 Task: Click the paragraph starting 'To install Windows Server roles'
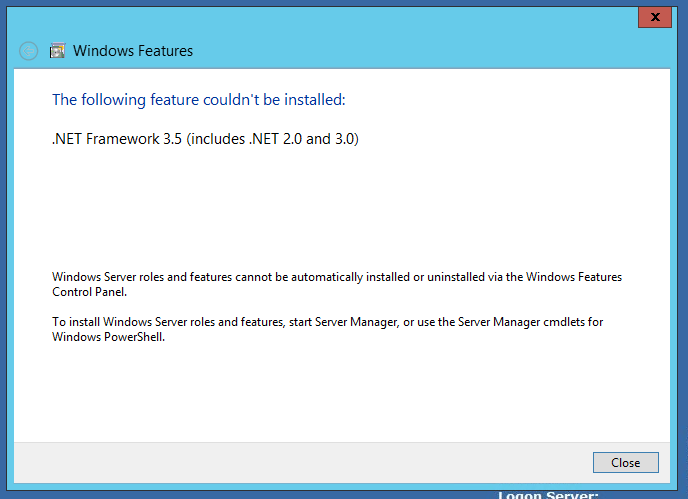(x=327, y=329)
